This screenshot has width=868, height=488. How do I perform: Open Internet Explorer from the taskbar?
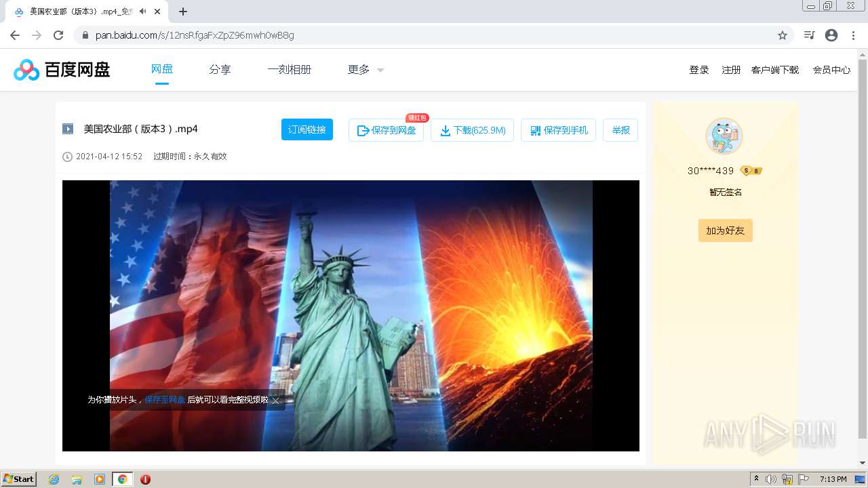(54, 479)
